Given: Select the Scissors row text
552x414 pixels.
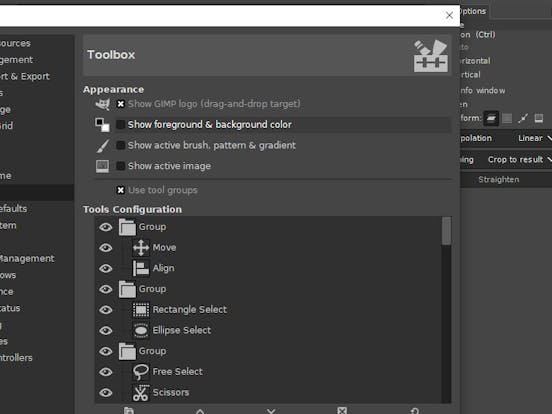Looking at the screenshot, I should click(171, 393).
